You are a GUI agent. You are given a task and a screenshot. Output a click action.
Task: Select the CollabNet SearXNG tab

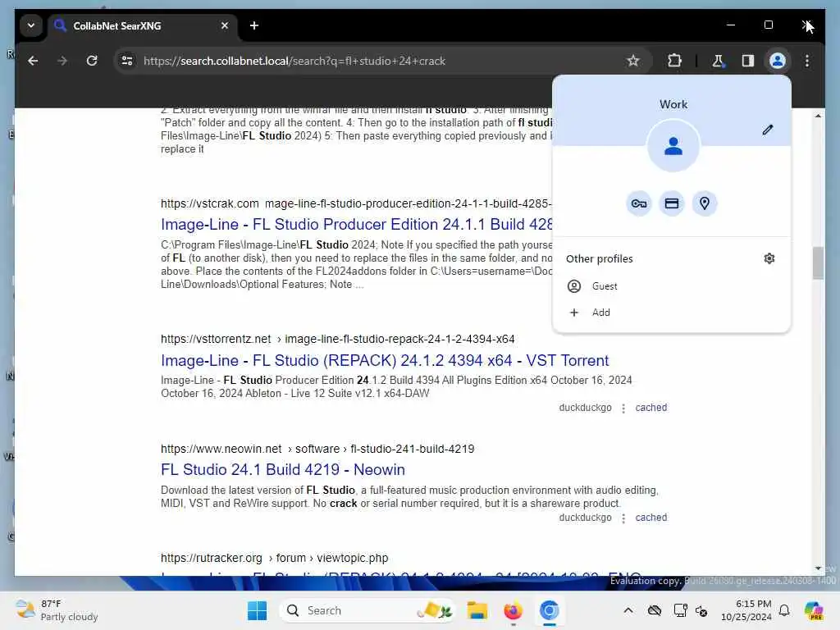point(142,25)
